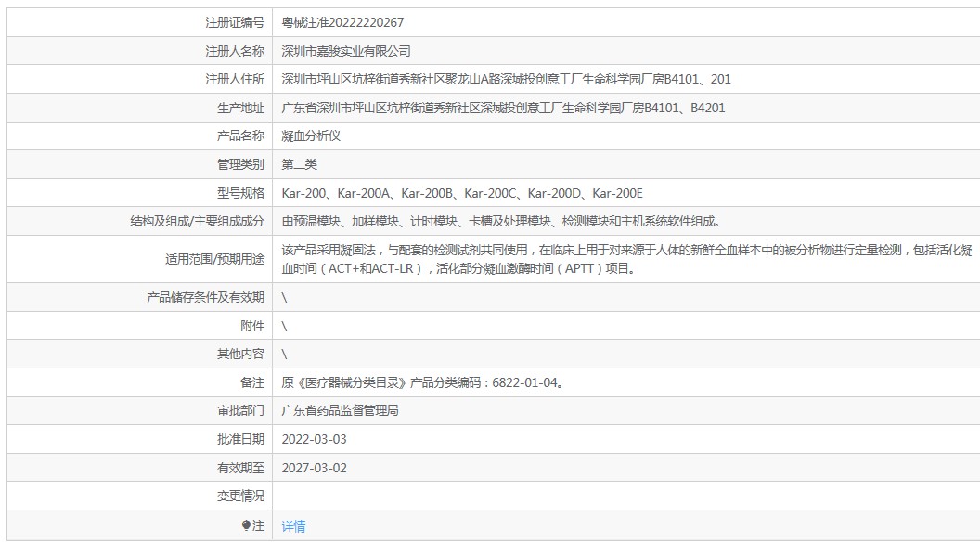Click the 有效期至 label
Image resolution: width=980 pixels, height=542 pixels.
(240, 469)
